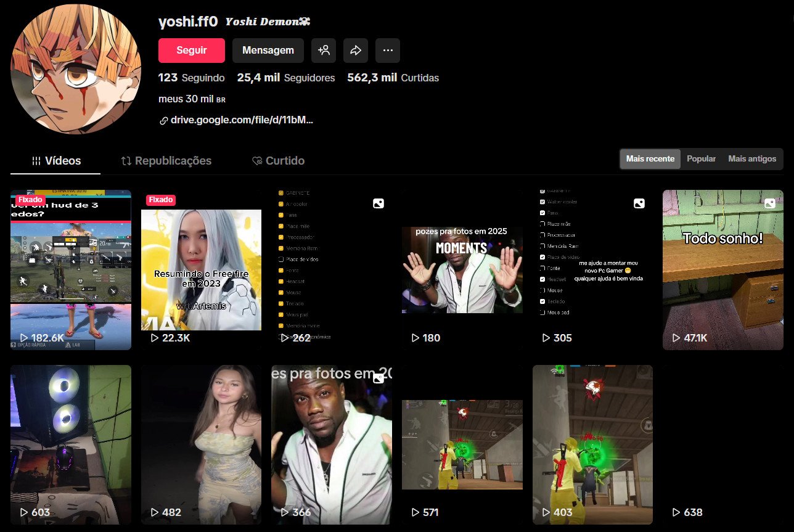Screen dimensions: 794x532
Task: Click the play icon on the 47.1K video
Action: pos(676,338)
